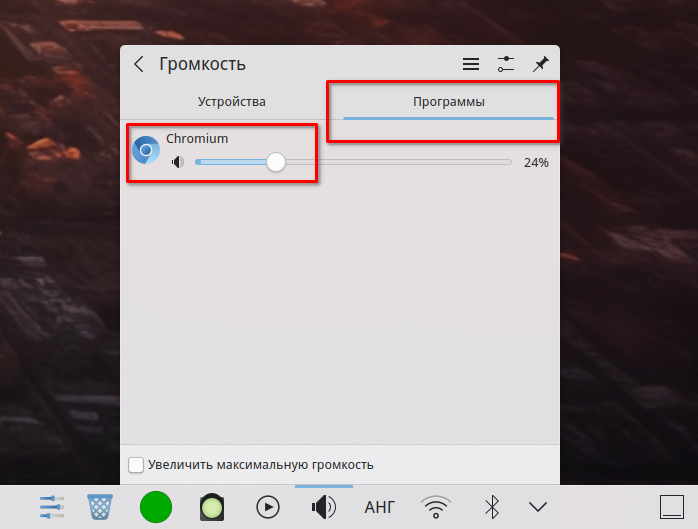Click the green circle tray icon
This screenshot has width=698, height=529.
tap(156, 507)
